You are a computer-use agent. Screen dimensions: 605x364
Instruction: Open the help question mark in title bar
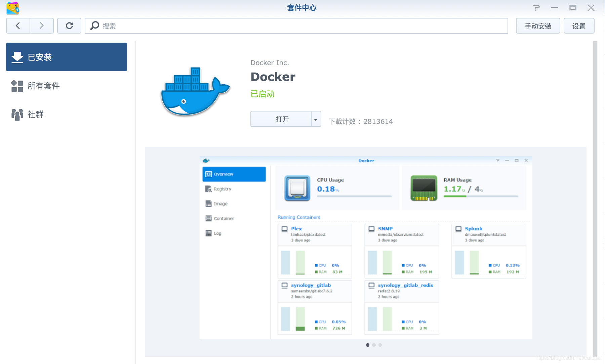pyautogui.click(x=536, y=7)
